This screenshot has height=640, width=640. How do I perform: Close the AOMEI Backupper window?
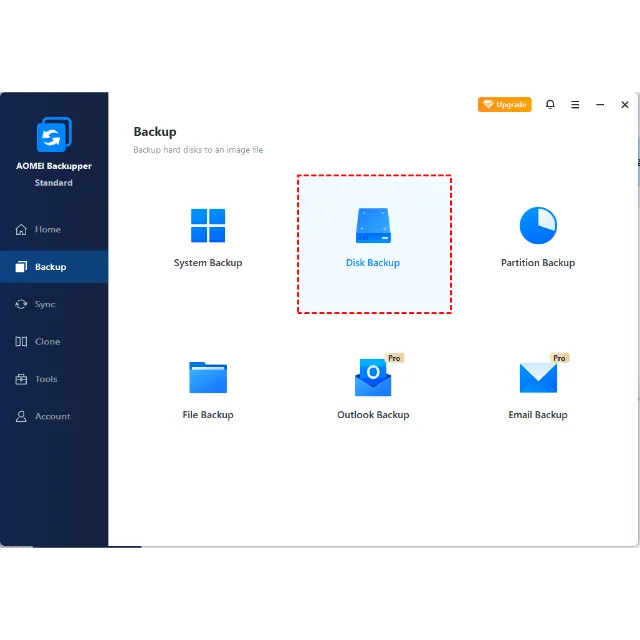625,104
